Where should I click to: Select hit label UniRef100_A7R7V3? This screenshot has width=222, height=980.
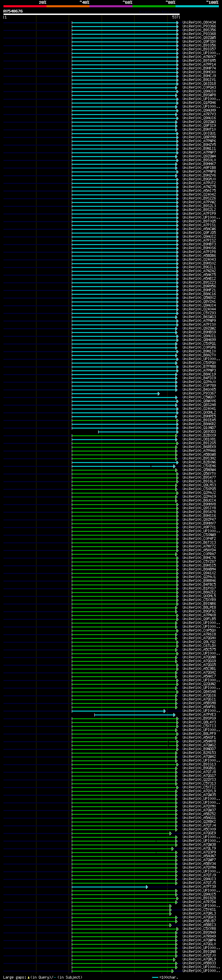pos(199,114)
